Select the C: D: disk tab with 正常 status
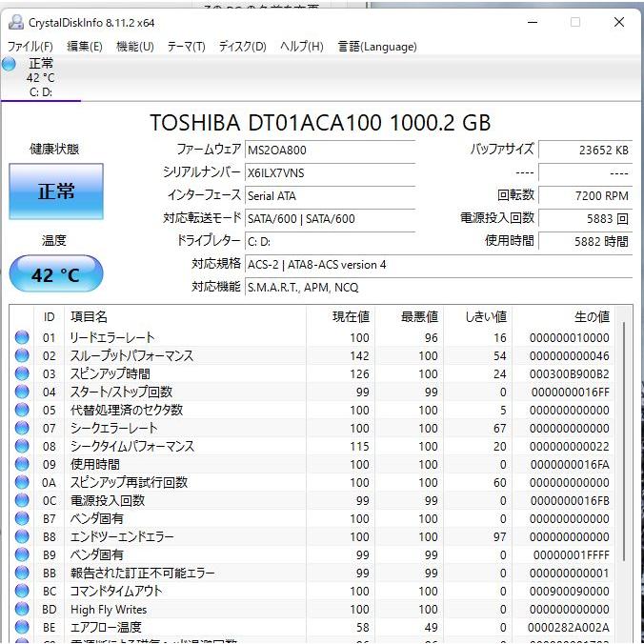Viewport: 644px width, 644px height. pyautogui.click(x=41, y=77)
